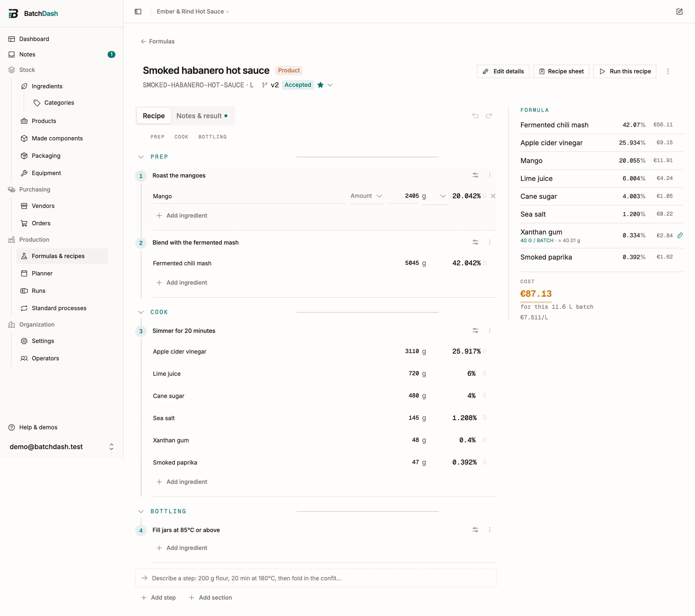The image size is (695, 616).
Task: Click Add step
Action: [159, 597]
